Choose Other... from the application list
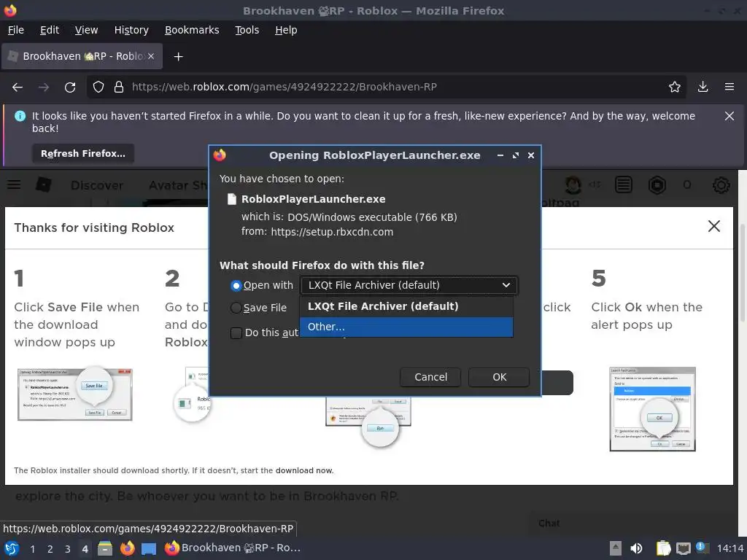Screen dimensions: 747x560 406,327
